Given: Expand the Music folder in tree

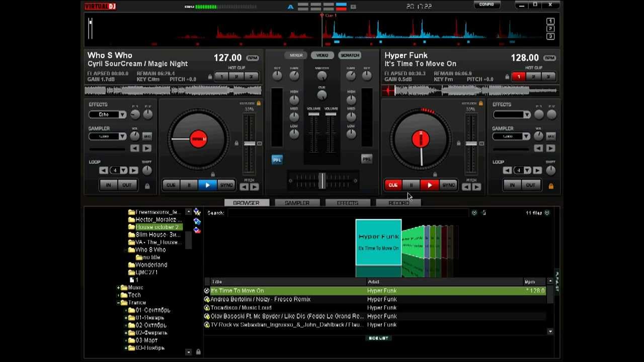Looking at the screenshot, I should 119,288.
